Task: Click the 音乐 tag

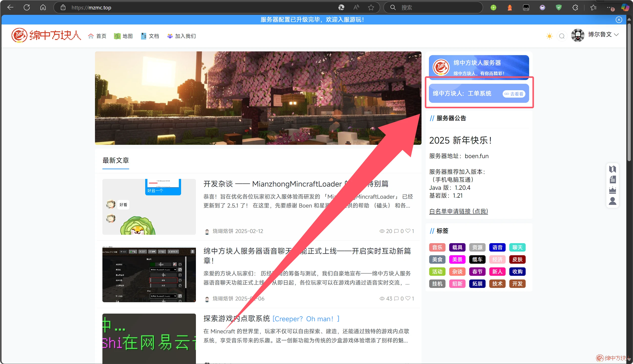Action: (437, 248)
